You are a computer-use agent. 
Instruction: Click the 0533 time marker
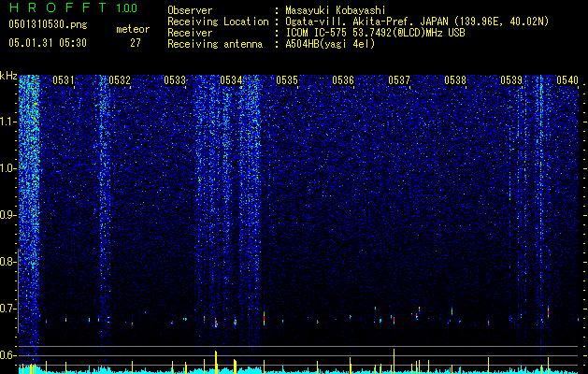coord(175,79)
